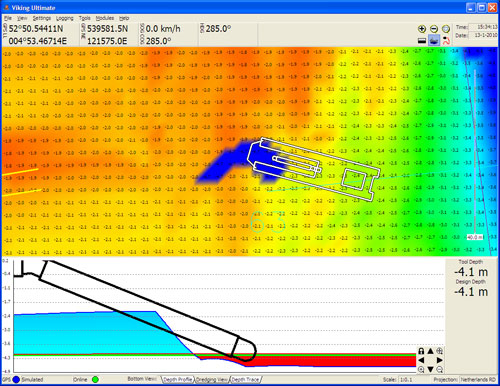Switch to the Depth Profile tab
The image size is (500, 386).
(178, 379)
